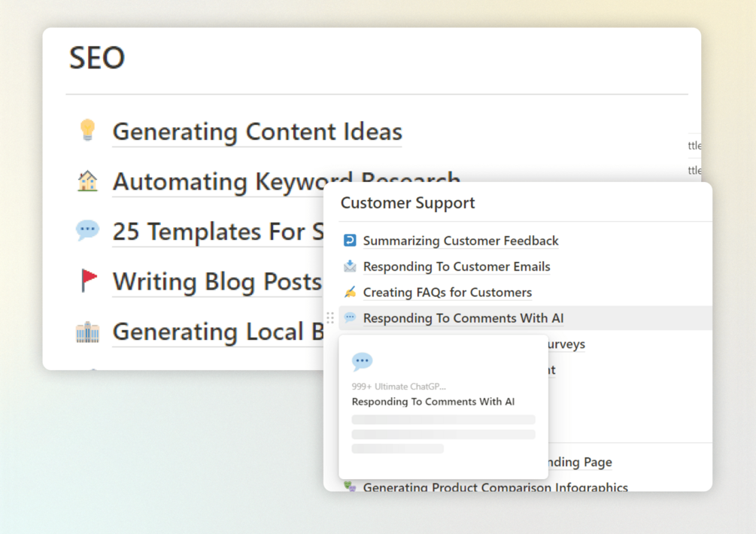Click the preview card title Responding To Comments With AI
Image resolution: width=756 pixels, height=534 pixels.
coord(433,402)
